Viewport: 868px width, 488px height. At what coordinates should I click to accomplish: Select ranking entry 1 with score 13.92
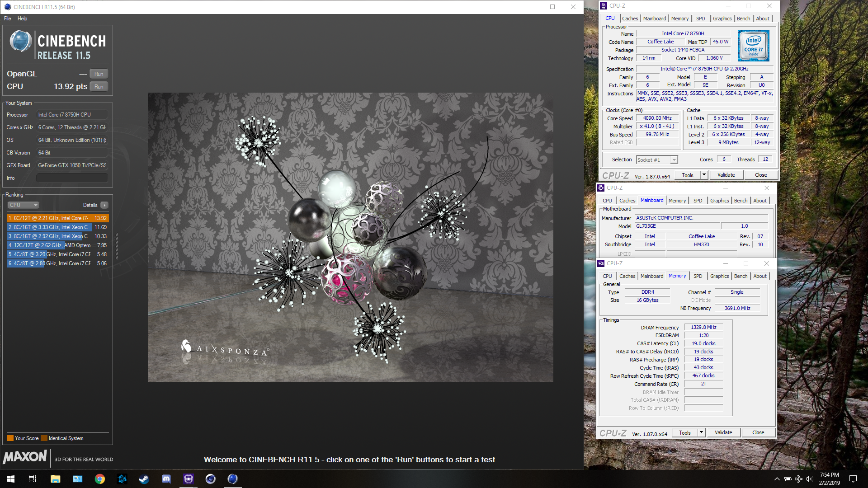tap(58, 218)
